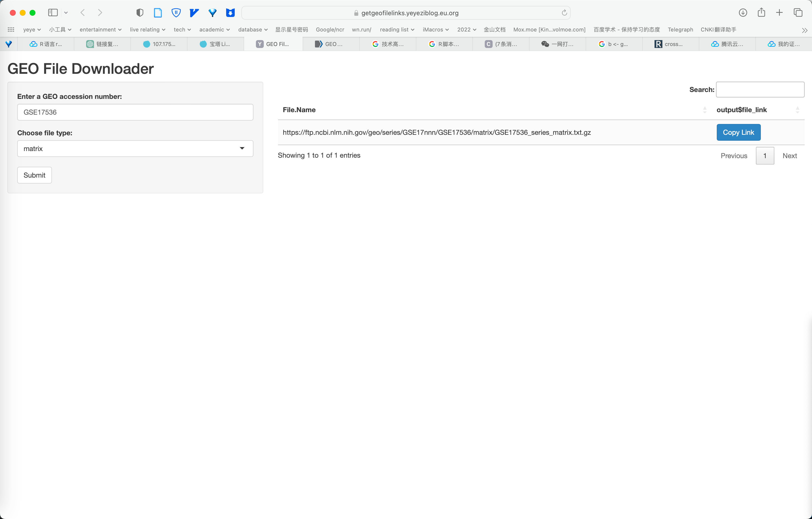Sort by the File.Name column header
Viewport: 812px width, 519px height.
495,110
